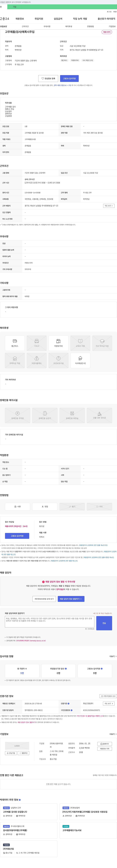Open the 직업 능력 개발 menu
This screenshot has width=117, height=868.
80,19
